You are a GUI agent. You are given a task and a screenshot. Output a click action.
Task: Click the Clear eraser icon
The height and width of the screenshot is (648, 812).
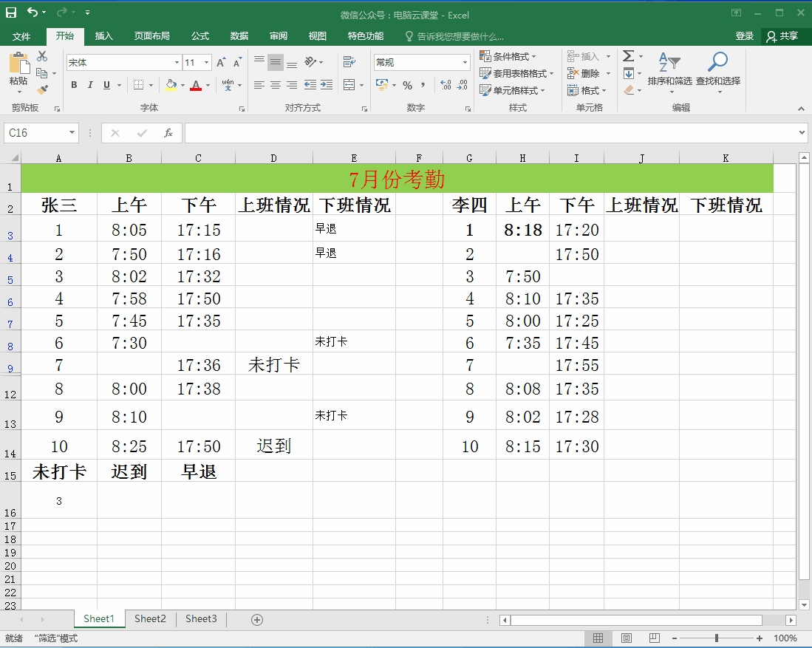[x=629, y=90]
